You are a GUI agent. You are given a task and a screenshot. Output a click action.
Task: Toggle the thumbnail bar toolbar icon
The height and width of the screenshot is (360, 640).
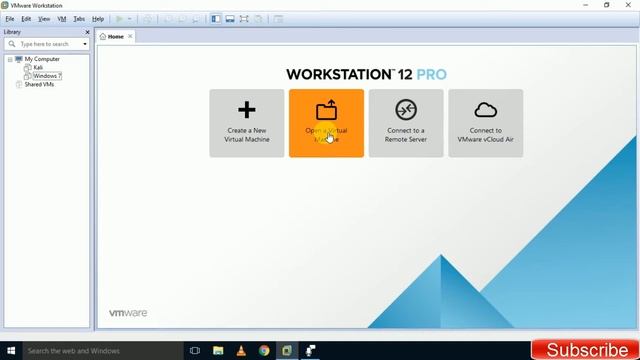230,19
